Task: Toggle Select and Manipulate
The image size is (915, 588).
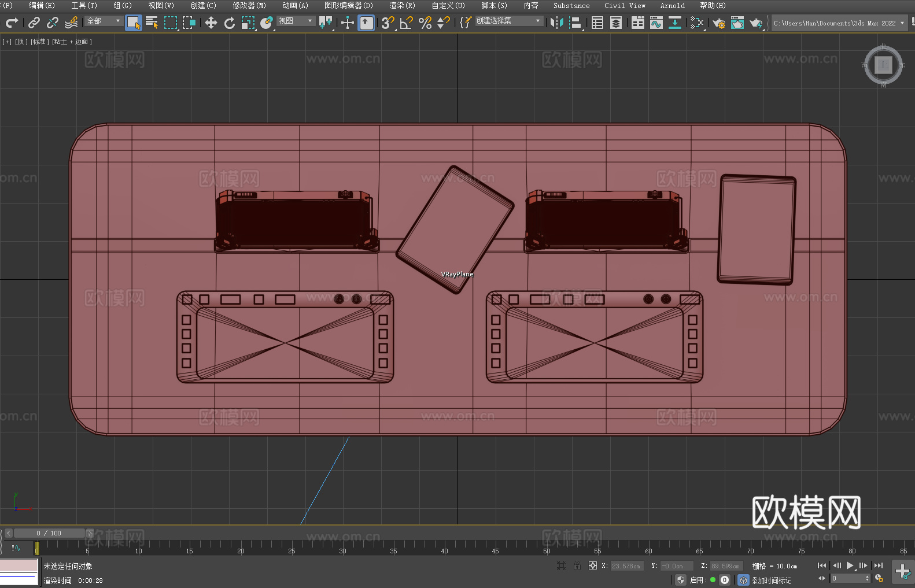Action: [348, 23]
